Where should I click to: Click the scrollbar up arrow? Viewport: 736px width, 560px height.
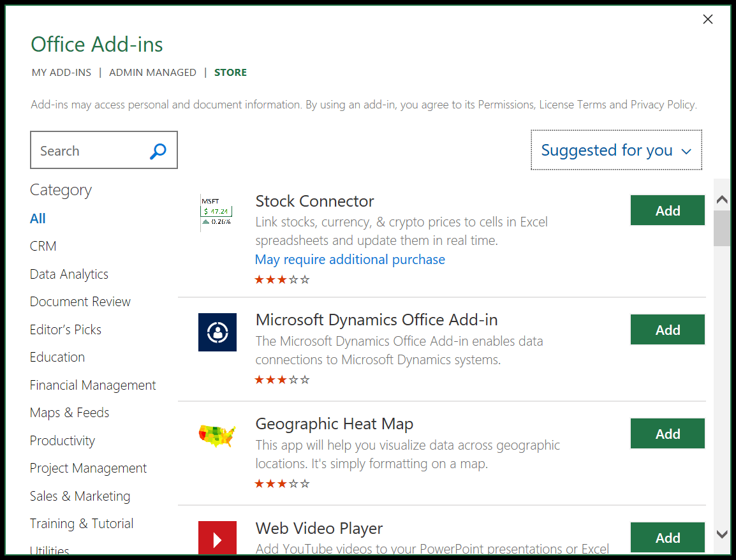point(722,200)
